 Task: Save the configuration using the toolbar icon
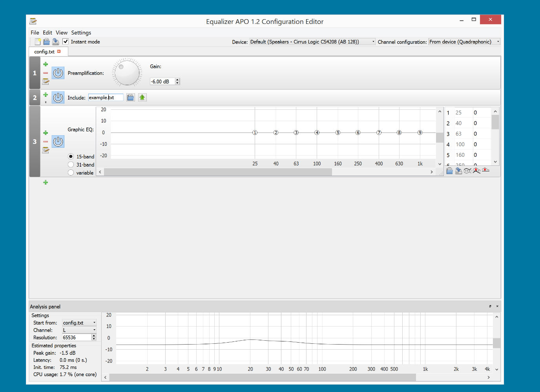[x=56, y=42]
